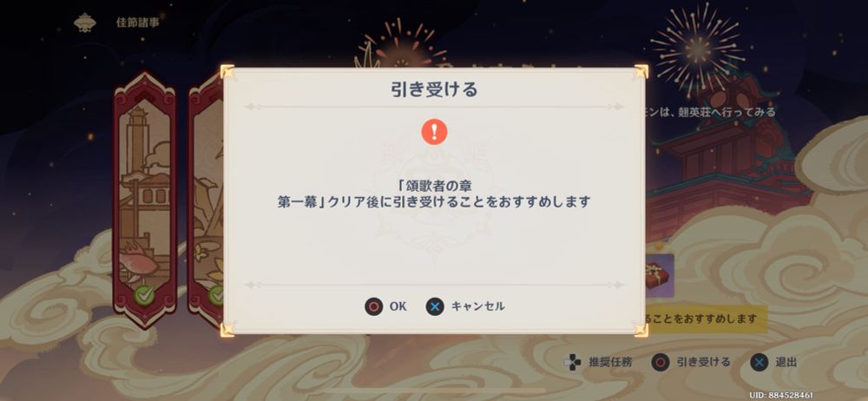Click the d-pad icon for 推奨任務
868x401 pixels.
(x=572, y=363)
